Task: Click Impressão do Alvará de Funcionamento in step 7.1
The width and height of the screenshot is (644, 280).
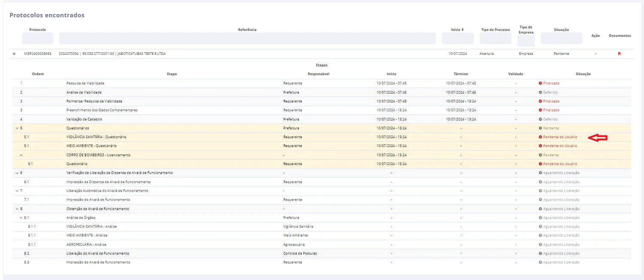Action: (98, 200)
